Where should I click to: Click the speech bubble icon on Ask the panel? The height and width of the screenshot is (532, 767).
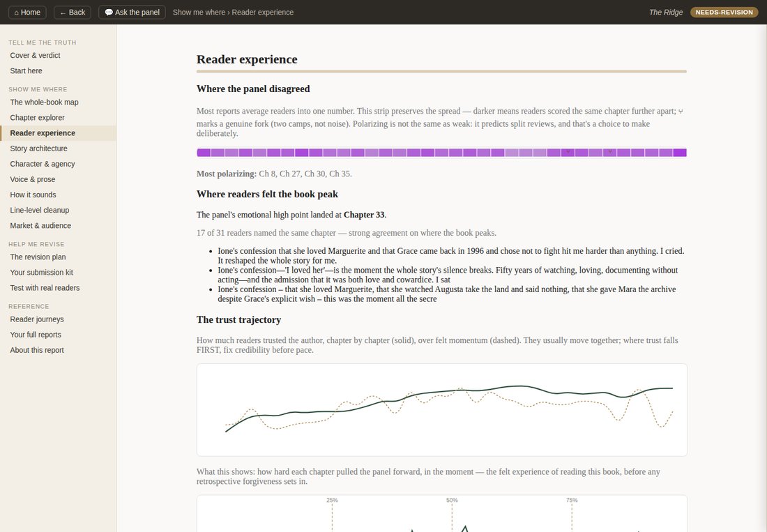(109, 13)
